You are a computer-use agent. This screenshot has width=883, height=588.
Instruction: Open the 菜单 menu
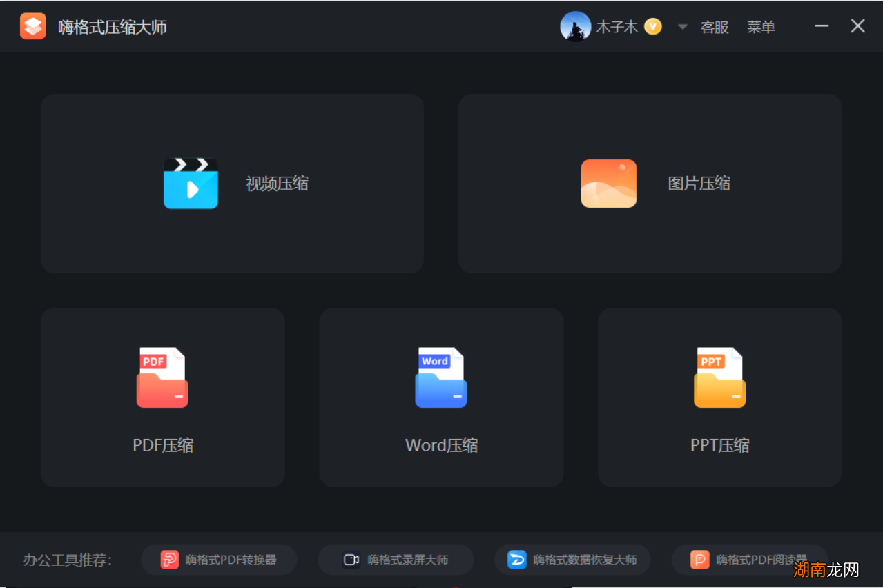(x=760, y=27)
